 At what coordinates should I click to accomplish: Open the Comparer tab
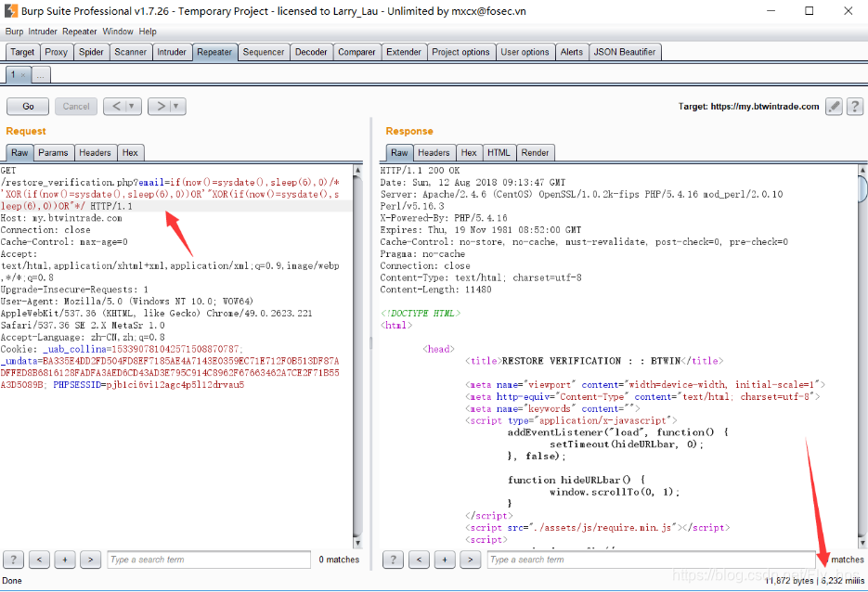tap(356, 52)
